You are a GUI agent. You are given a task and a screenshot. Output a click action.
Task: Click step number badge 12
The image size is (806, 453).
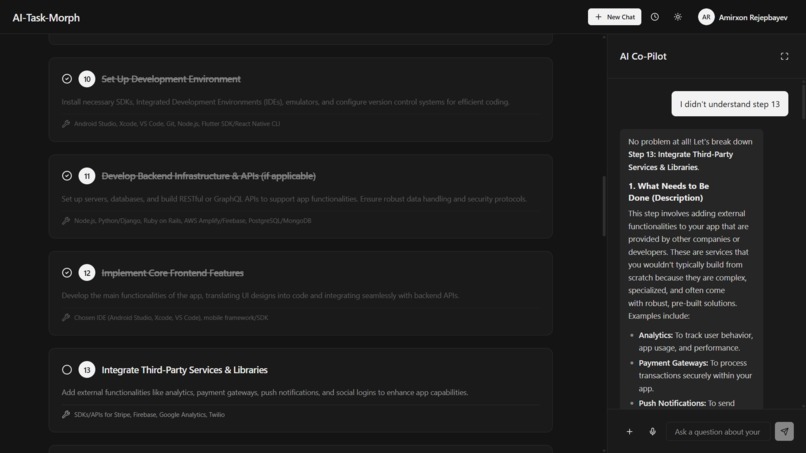(x=87, y=273)
